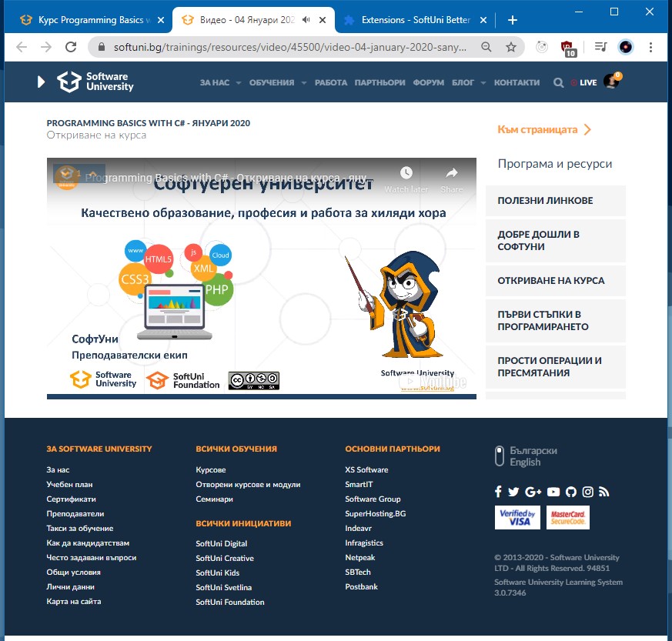
Task: Open the Postbank partner link
Action: tap(361, 586)
